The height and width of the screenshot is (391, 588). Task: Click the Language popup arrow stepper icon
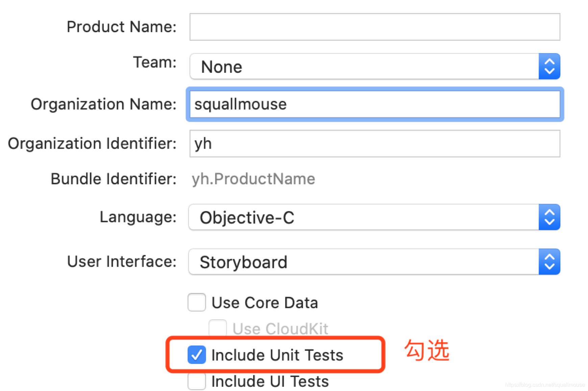(x=549, y=217)
